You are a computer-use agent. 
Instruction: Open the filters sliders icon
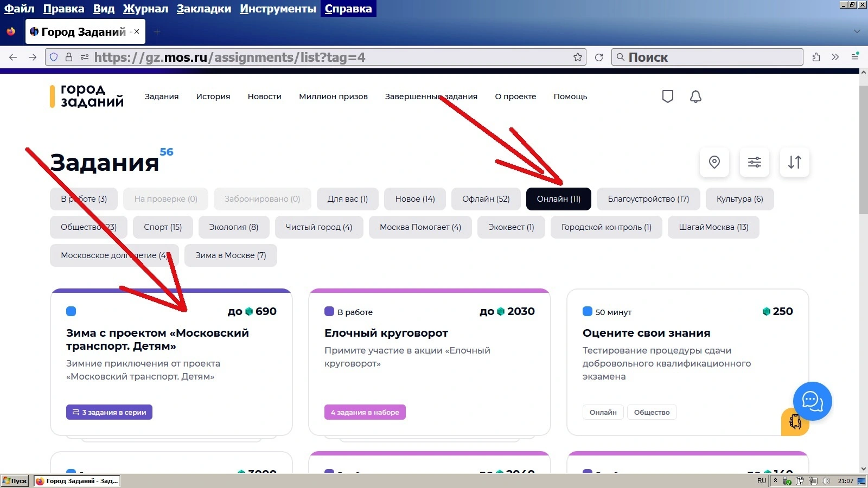(755, 162)
